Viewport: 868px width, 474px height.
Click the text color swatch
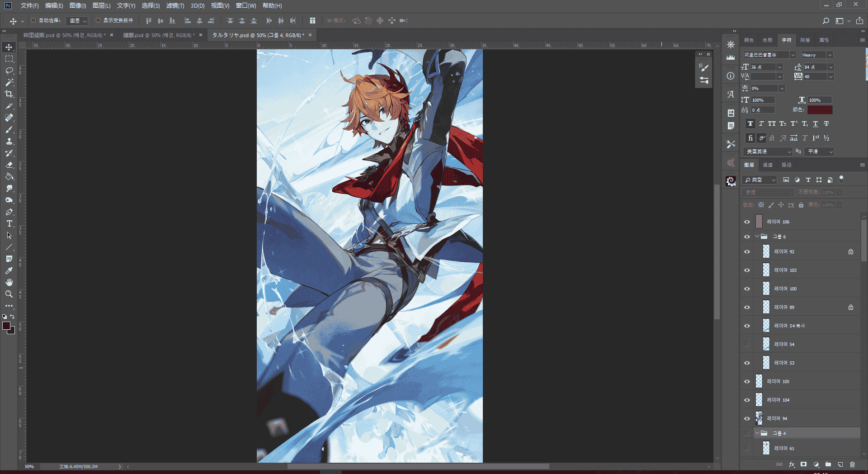[820, 109]
